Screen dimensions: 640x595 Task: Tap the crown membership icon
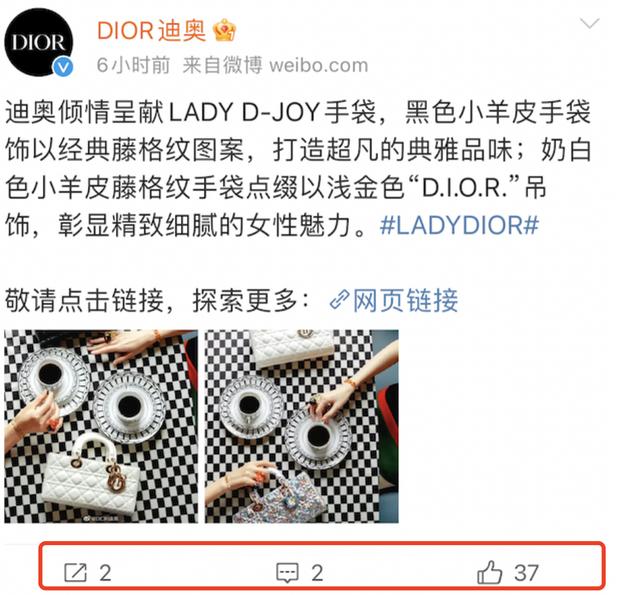[224, 30]
